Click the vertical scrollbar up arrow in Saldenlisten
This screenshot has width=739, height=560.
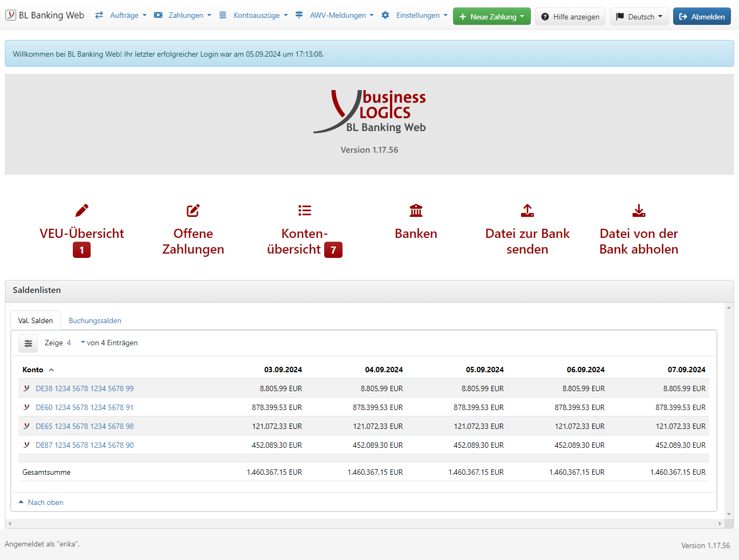[729, 308]
